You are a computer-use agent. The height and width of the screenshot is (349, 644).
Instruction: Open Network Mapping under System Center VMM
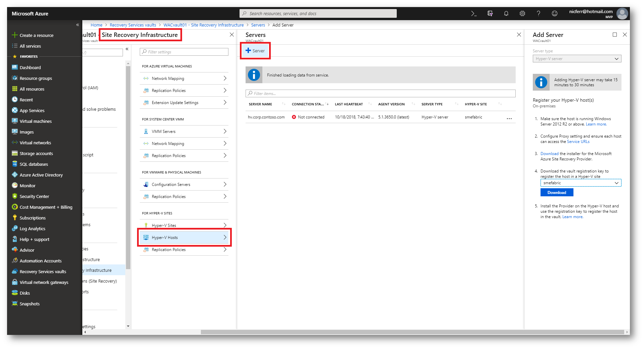184,144
